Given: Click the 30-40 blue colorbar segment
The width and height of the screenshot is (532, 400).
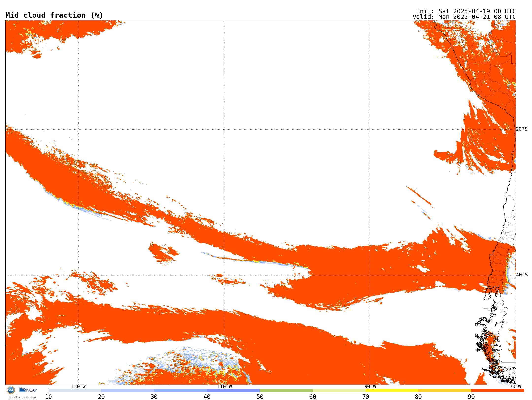Looking at the screenshot, I should [181, 391].
